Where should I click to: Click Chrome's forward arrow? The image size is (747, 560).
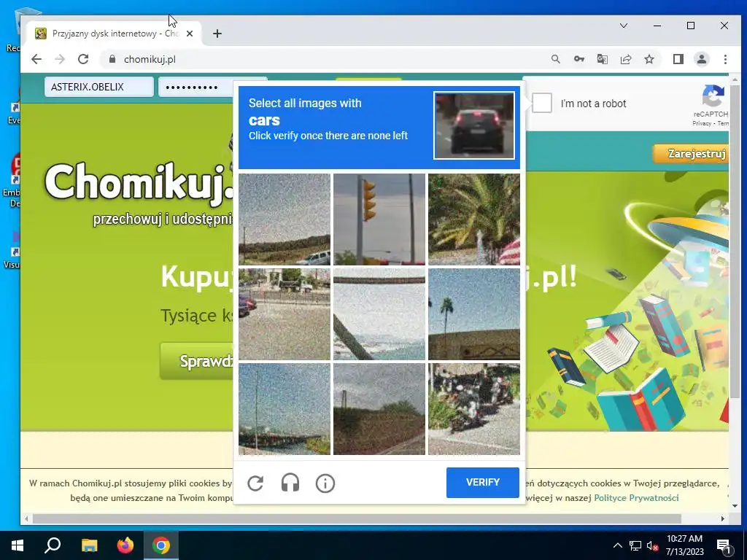[60, 59]
